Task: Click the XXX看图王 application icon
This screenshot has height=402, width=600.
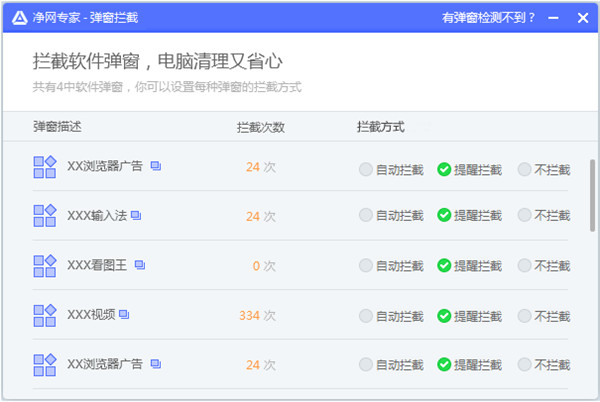Action: click(x=45, y=266)
